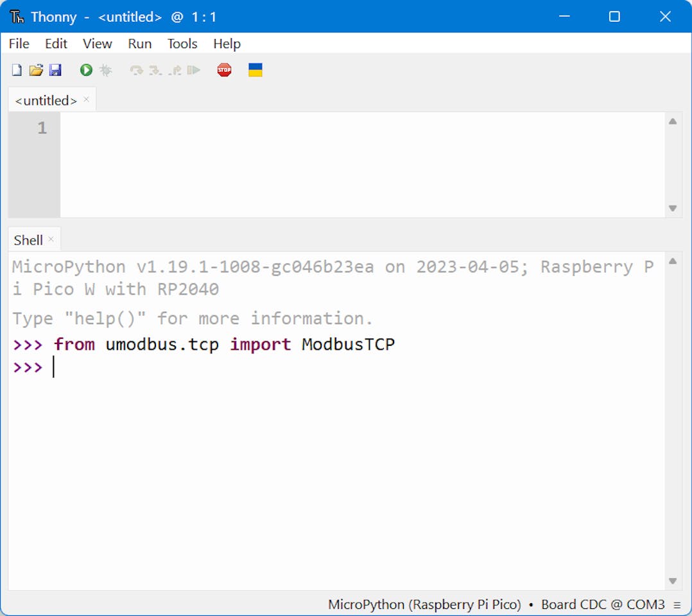Save the script using the floppy disk icon
Viewport: 692px width, 616px height.
click(55, 70)
